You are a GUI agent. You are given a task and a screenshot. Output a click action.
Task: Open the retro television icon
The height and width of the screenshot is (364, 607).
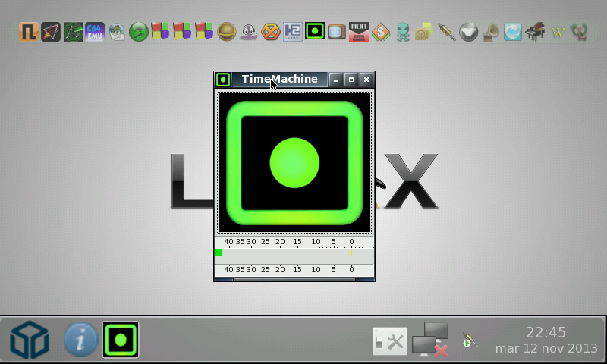pos(337,32)
